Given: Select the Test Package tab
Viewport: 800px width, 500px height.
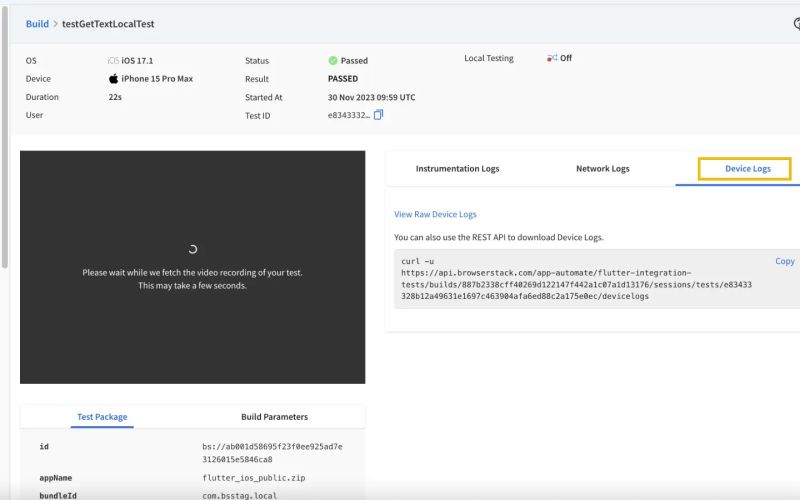Looking at the screenshot, I should point(102,416).
